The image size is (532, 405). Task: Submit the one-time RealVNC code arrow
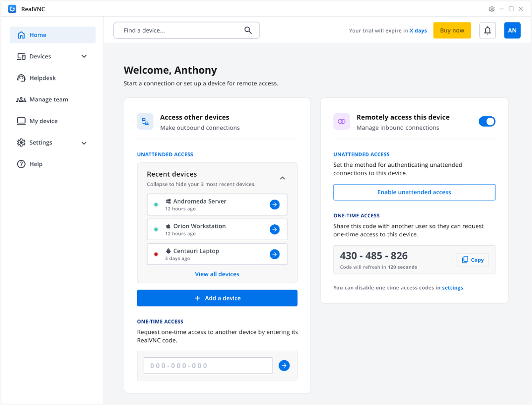284,366
